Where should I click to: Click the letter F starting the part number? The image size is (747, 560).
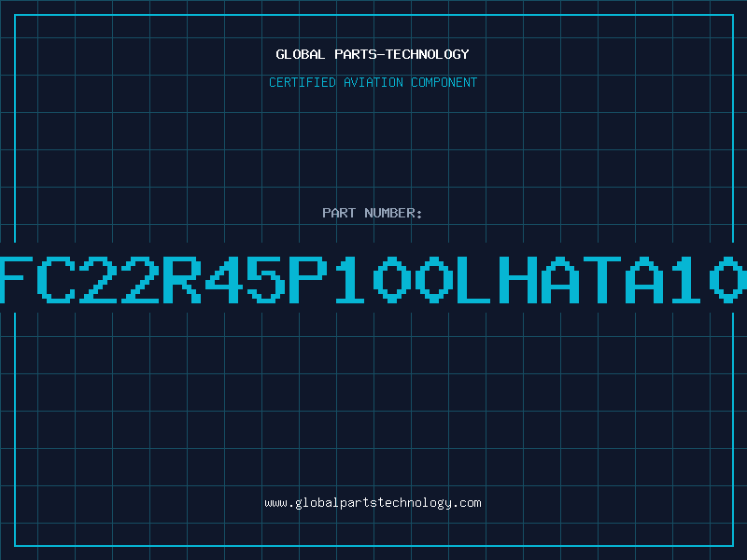[x=18, y=278]
